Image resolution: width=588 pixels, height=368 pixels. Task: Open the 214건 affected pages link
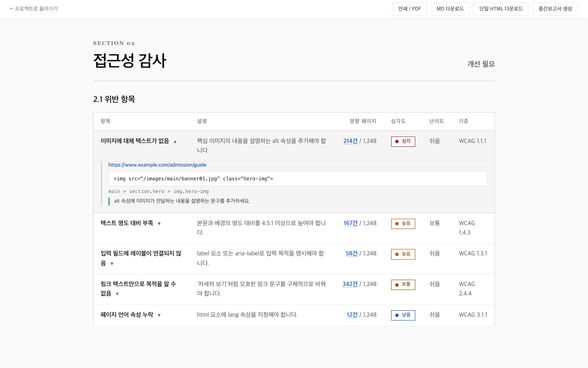click(350, 141)
